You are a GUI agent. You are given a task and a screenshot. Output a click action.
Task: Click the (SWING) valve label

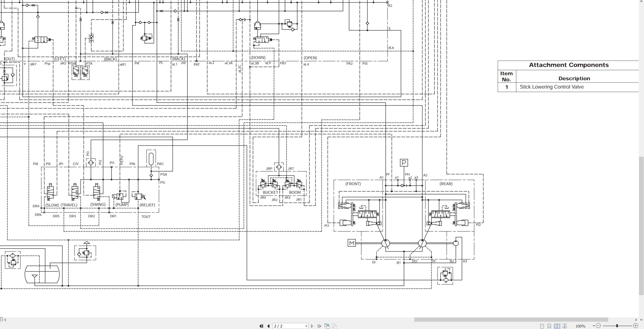[x=98, y=204]
